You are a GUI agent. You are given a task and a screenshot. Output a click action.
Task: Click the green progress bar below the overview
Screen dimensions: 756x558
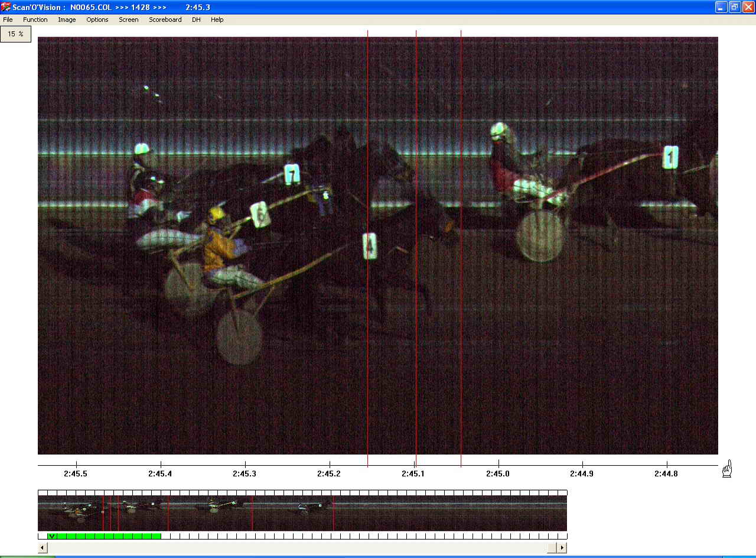click(106, 536)
